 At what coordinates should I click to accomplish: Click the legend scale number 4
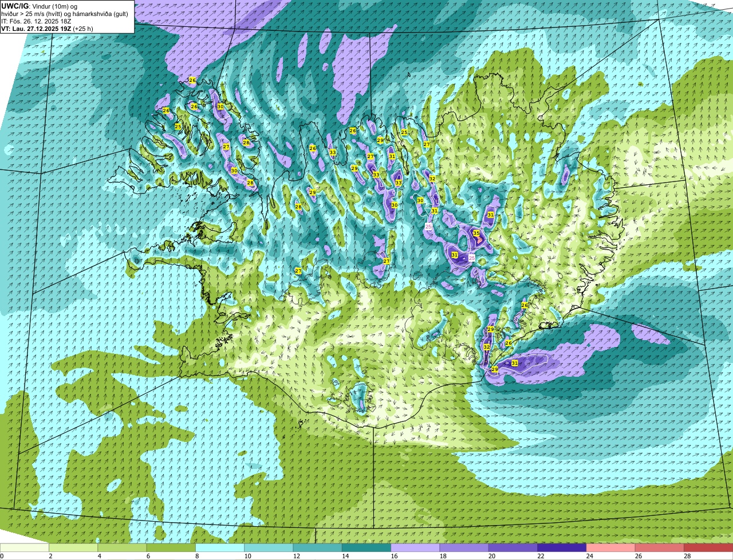tap(99, 556)
